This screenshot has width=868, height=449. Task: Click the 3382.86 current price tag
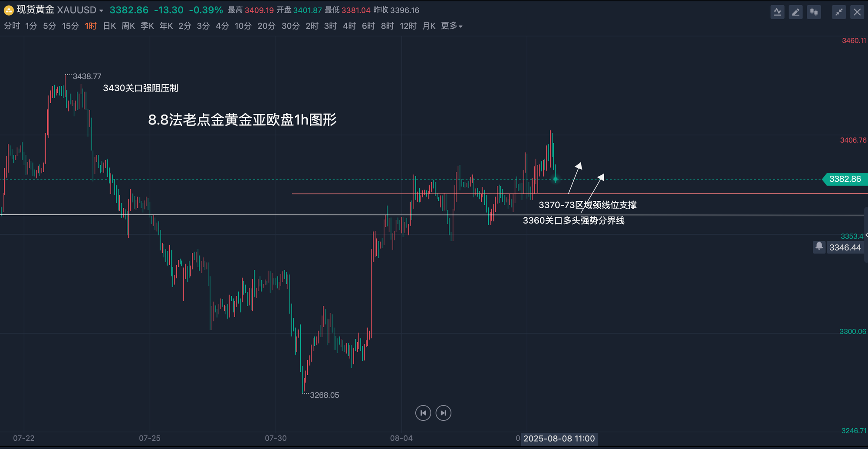click(845, 179)
